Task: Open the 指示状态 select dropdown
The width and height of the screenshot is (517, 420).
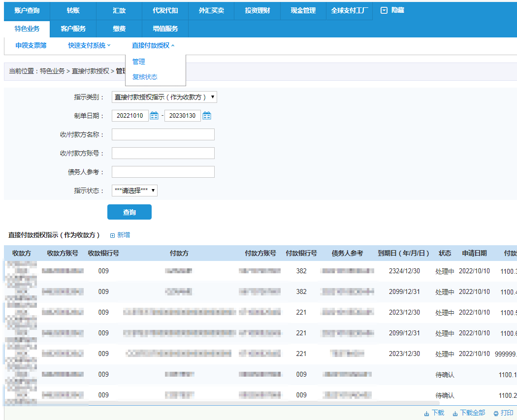Action: point(134,191)
